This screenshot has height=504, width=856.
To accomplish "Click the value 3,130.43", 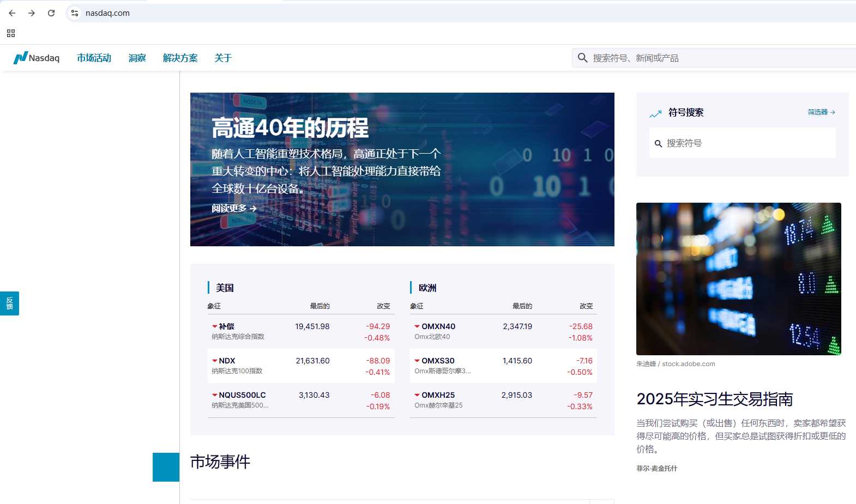I will pyautogui.click(x=314, y=395).
